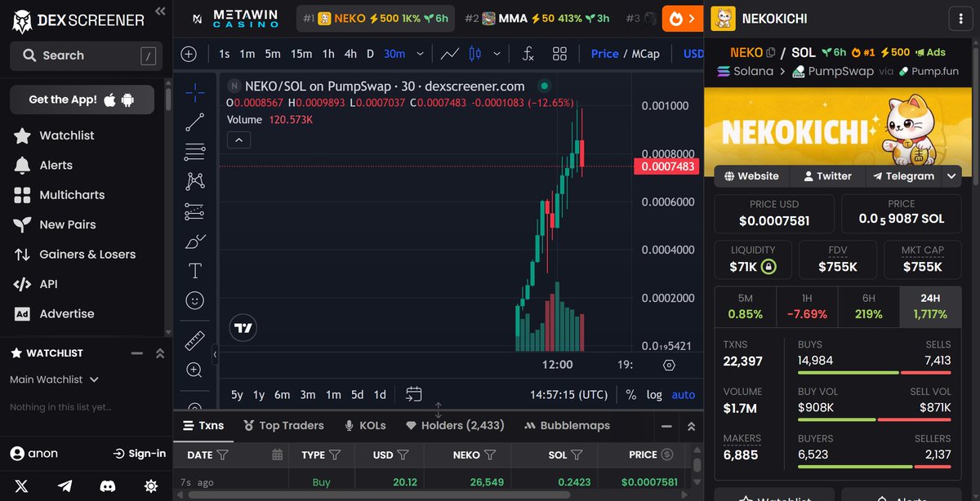Toggle the percent price scale
The width and height of the screenshot is (980, 501).
click(x=630, y=394)
